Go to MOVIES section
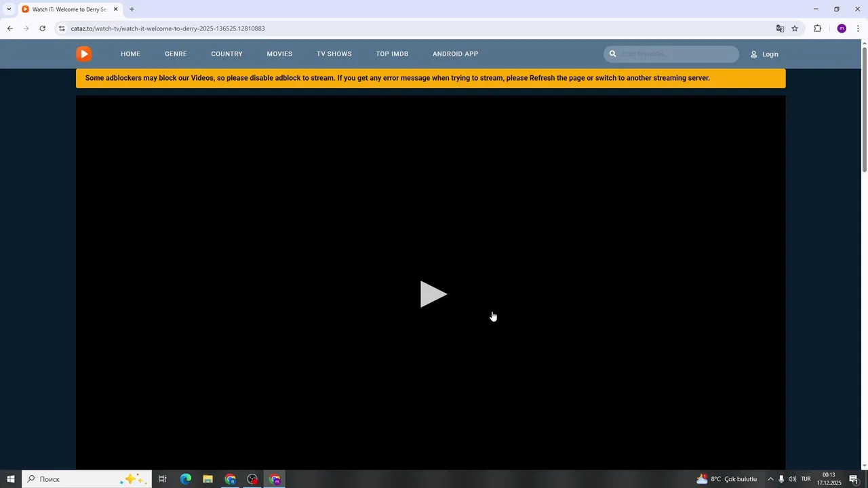 click(x=279, y=54)
